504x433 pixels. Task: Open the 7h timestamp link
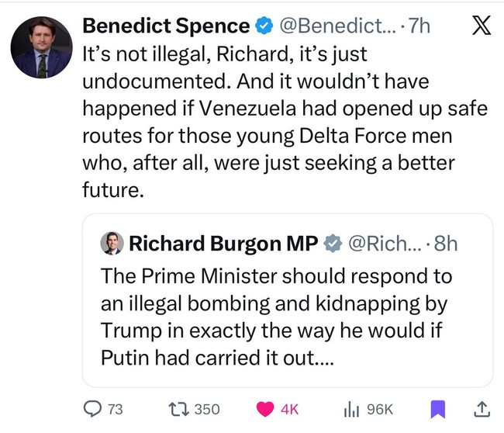(x=419, y=26)
